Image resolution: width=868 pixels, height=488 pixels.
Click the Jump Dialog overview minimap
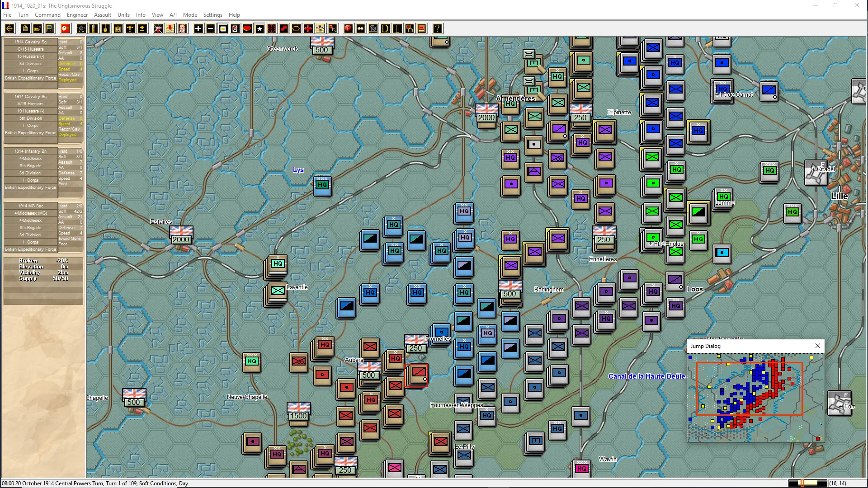point(756,398)
